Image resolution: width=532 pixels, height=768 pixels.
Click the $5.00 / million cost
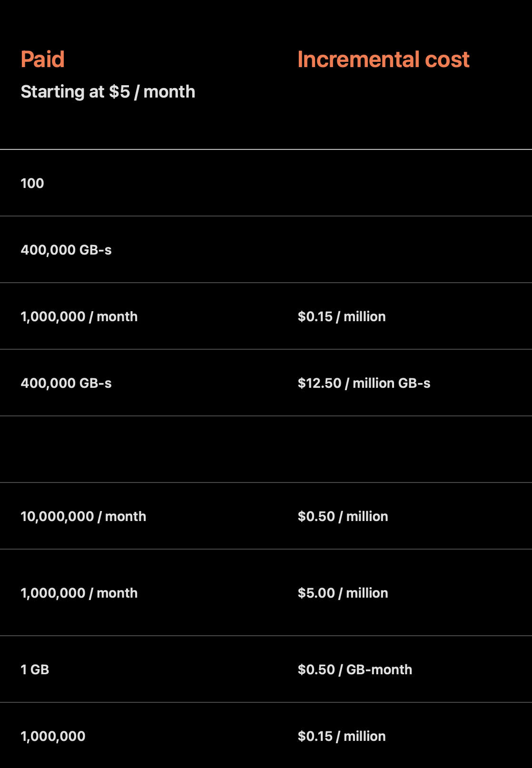click(343, 593)
